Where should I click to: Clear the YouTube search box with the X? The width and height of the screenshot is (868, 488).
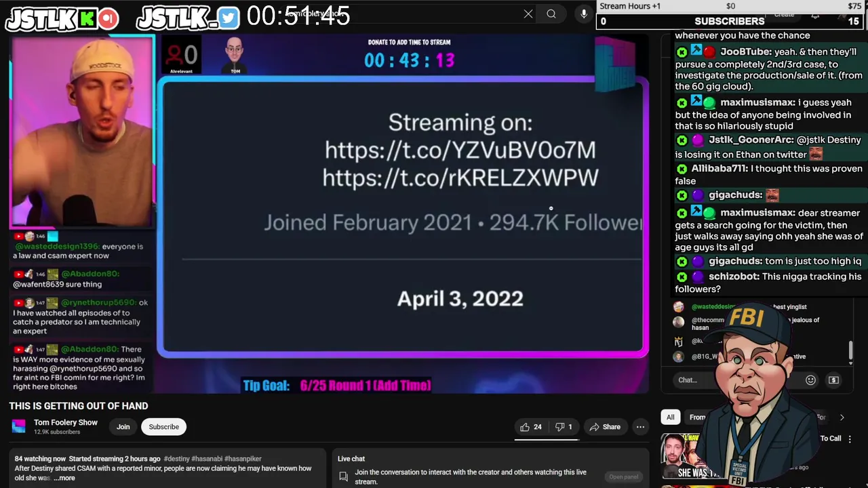coord(528,14)
